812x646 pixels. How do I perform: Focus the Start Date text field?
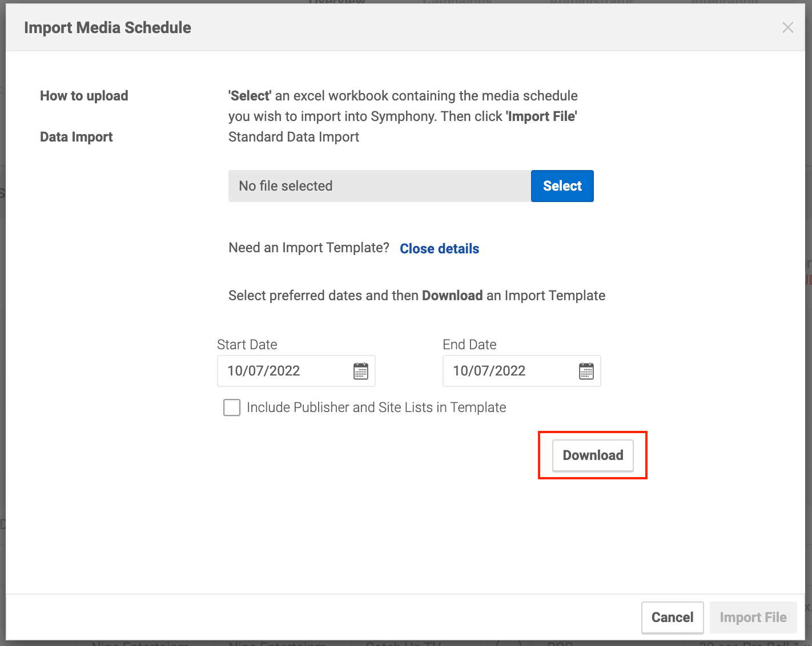point(286,371)
